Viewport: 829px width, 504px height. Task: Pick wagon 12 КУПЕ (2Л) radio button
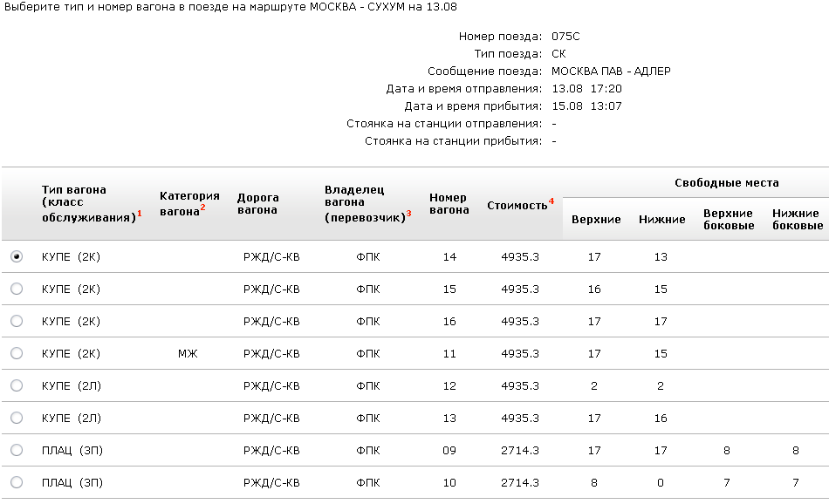(16, 385)
